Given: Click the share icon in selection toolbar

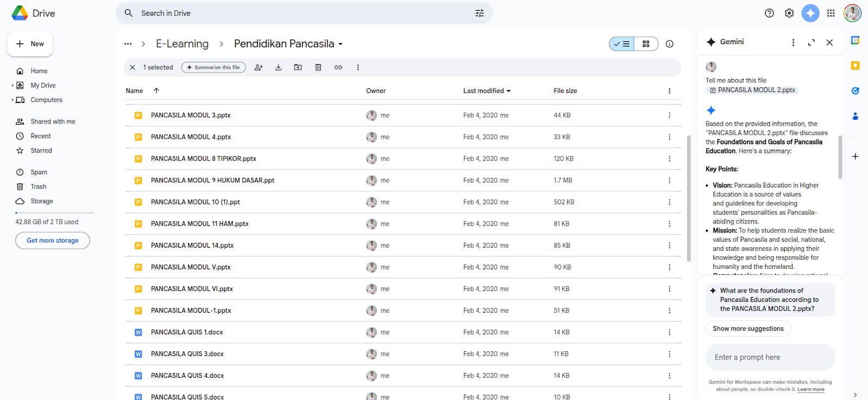Looking at the screenshot, I should 259,67.
